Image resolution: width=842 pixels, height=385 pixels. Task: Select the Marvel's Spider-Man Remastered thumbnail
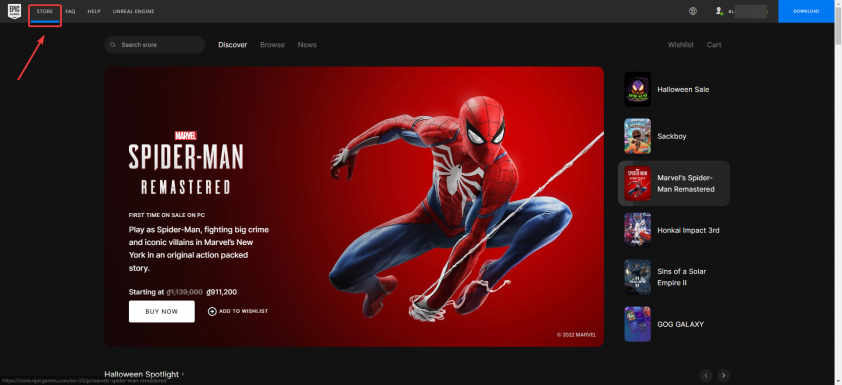point(637,183)
